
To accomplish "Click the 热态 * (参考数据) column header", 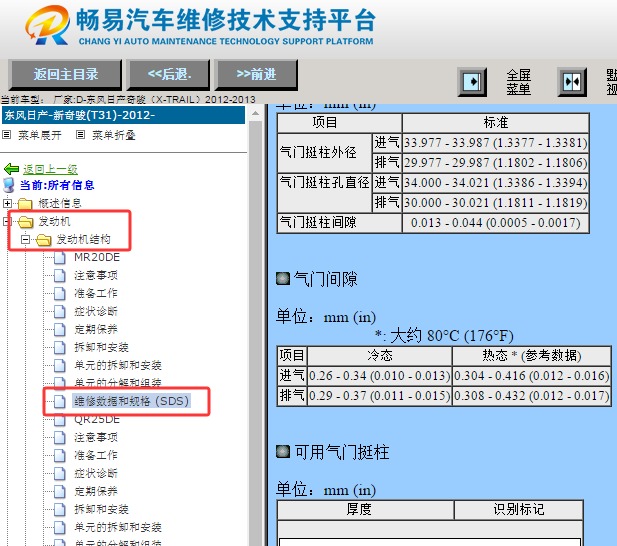I will 532,356.
